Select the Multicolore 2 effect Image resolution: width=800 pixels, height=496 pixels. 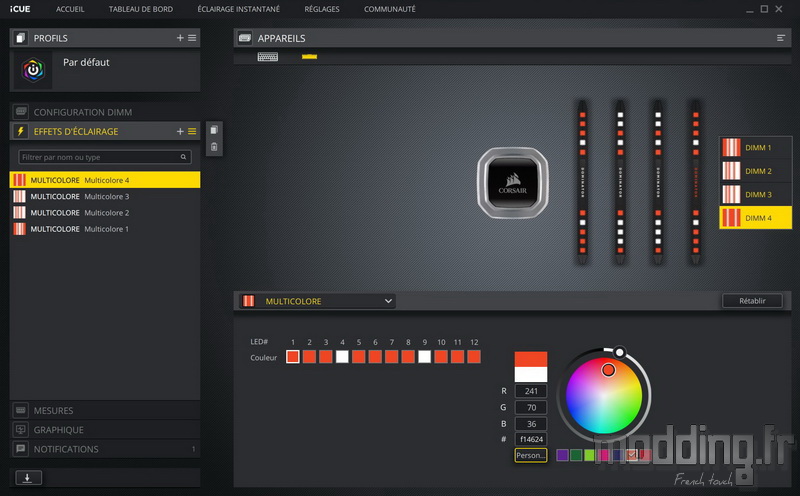(105, 213)
